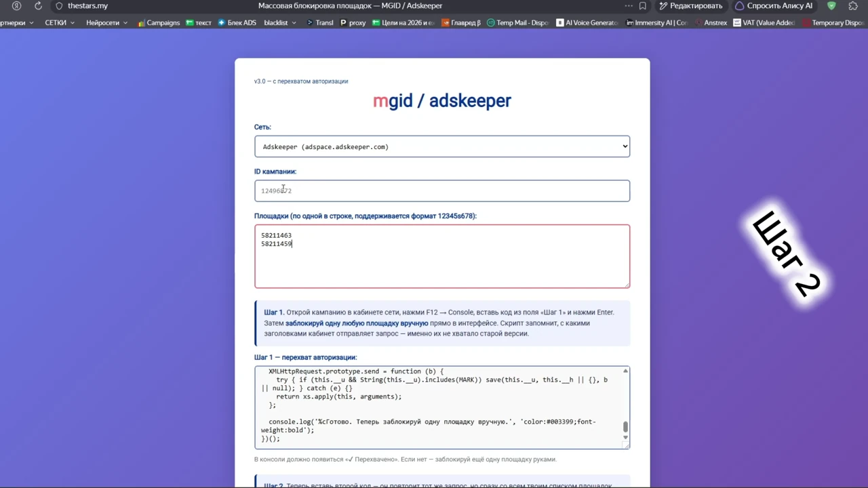Open the 'Главред' bookmark
Screen dimensions: 868x488
461,23
